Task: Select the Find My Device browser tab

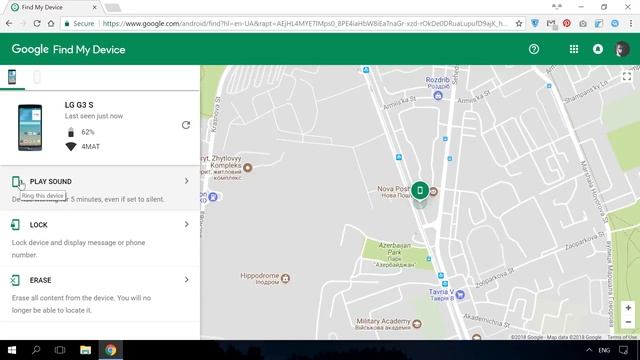Action: [x=53, y=7]
